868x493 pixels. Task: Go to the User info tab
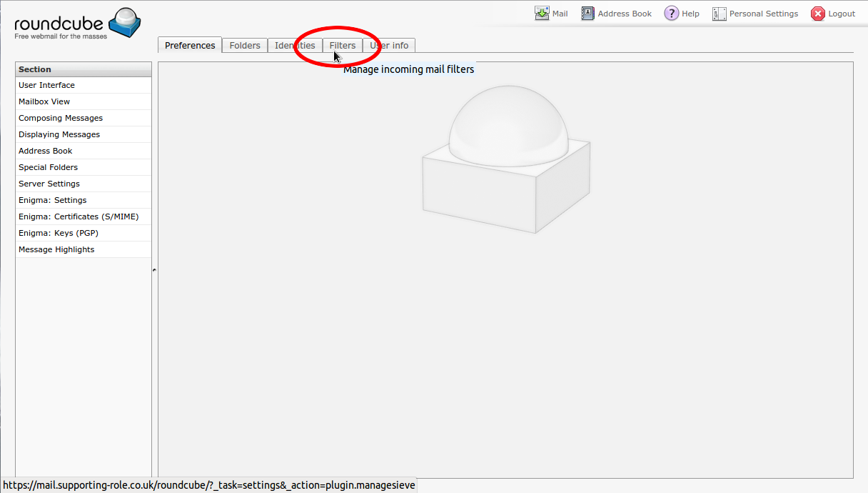(389, 45)
